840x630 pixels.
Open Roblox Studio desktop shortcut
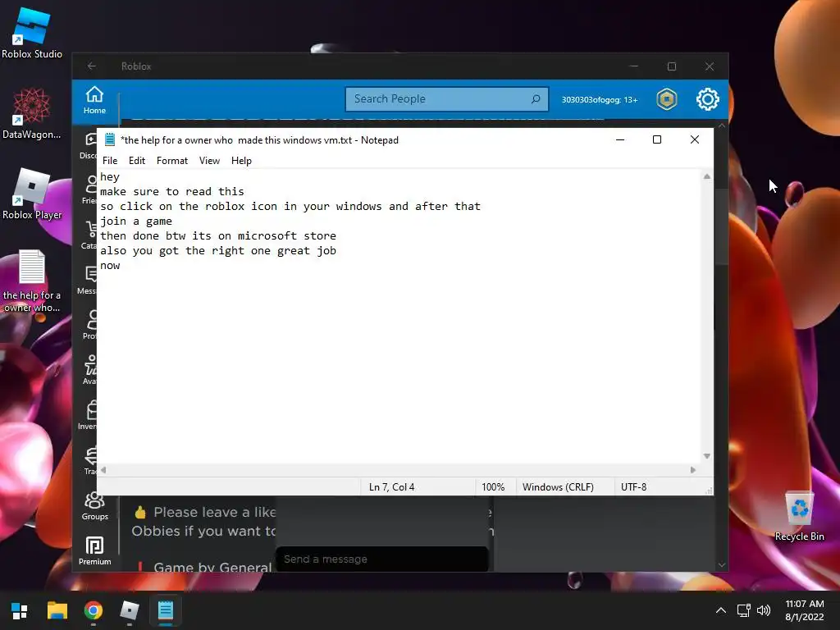click(x=32, y=33)
